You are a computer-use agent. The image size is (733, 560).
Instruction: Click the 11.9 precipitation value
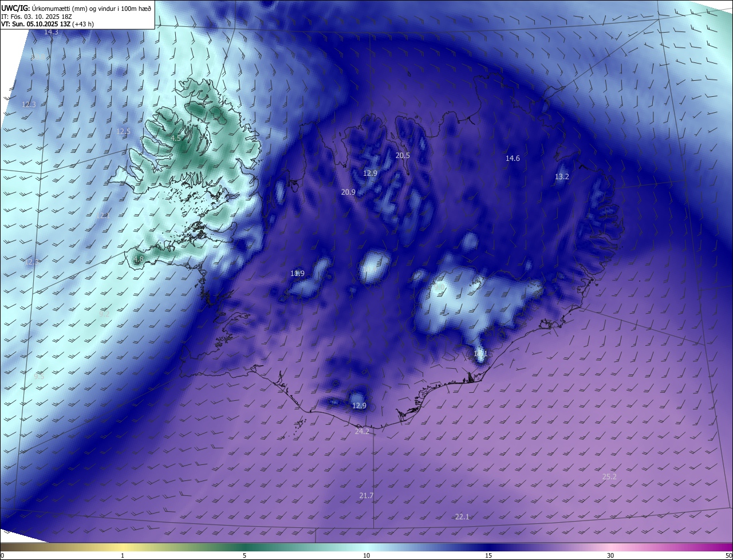point(297,273)
